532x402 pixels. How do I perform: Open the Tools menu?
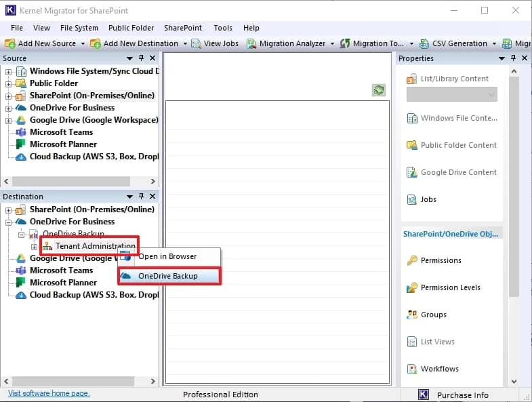223,28
